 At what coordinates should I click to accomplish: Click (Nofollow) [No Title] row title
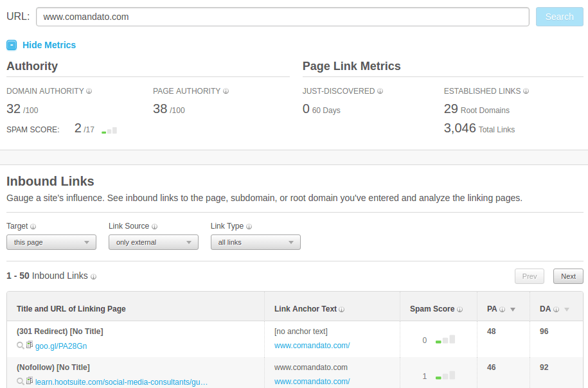53,367
